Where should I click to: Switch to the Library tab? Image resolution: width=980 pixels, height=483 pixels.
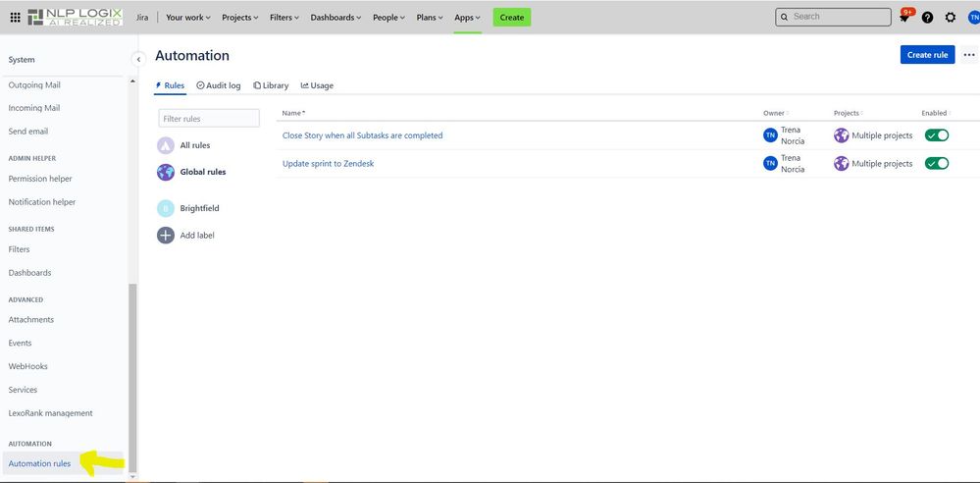[271, 85]
